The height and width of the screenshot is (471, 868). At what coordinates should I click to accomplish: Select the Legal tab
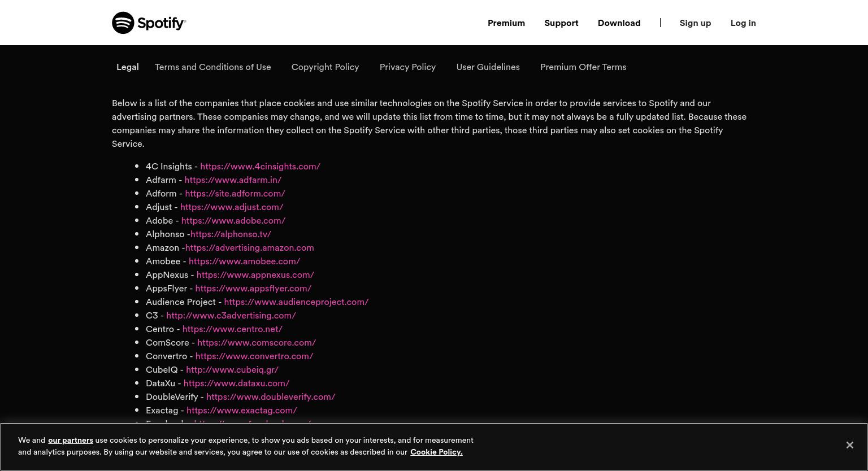(x=128, y=67)
